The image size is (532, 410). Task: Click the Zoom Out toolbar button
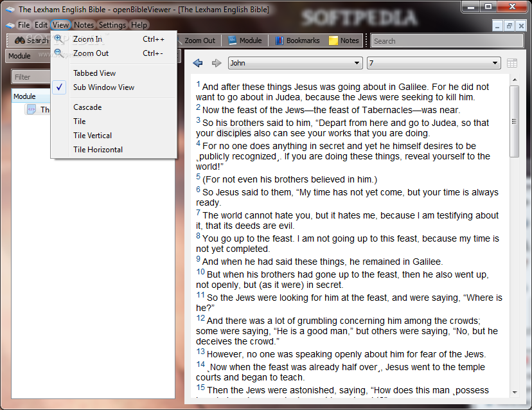point(199,40)
